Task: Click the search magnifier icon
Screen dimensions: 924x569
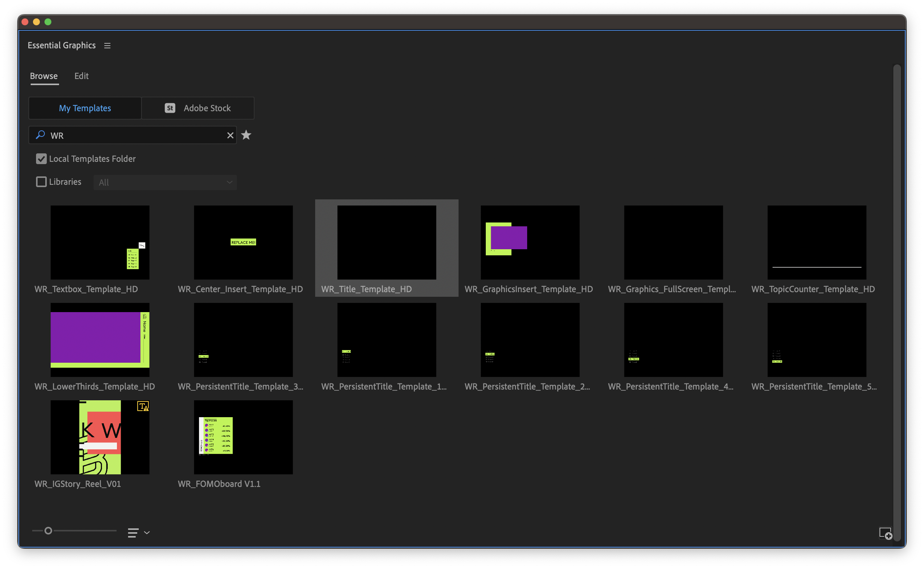Action: click(x=41, y=135)
